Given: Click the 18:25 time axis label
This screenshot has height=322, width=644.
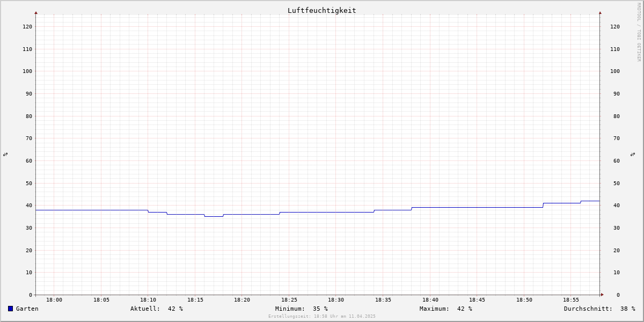Looking at the screenshot, I should [289, 300].
